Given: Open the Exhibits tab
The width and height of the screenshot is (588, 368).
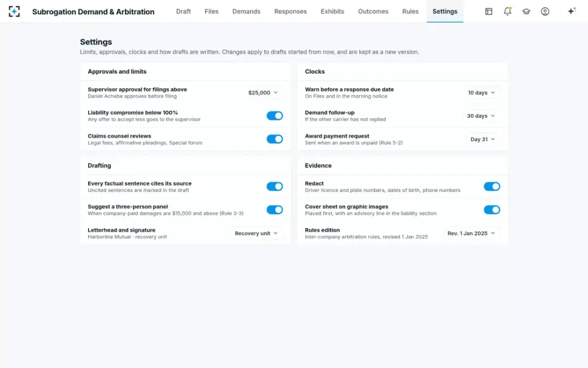Looking at the screenshot, I should click(x=333, y=11).
